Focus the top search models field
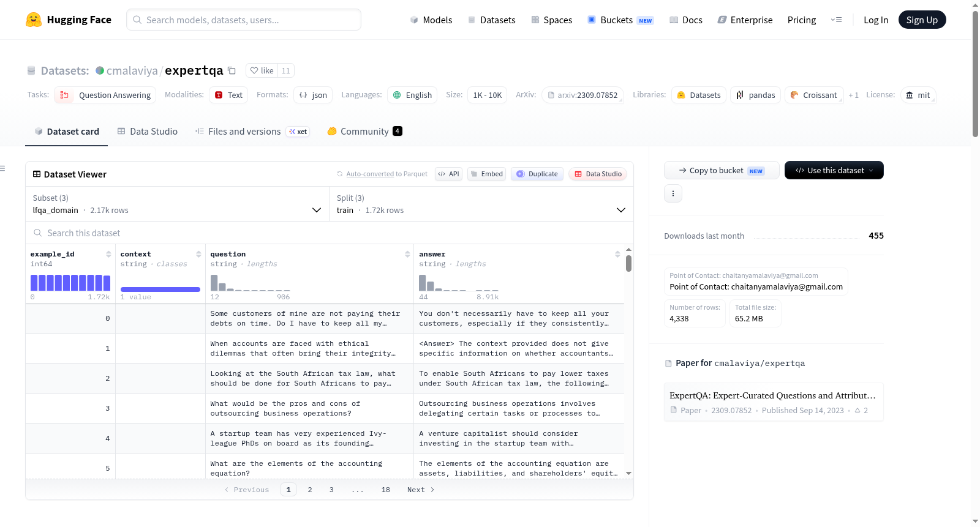 [244, 20]
